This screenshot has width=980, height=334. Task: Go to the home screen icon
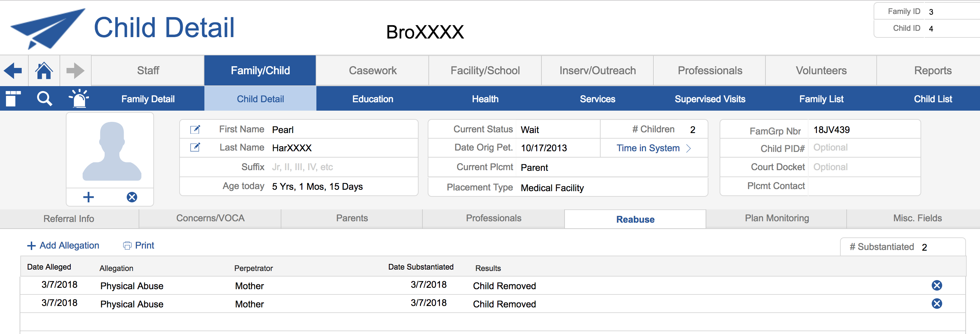pyautogui.click(x=44, y=71)
